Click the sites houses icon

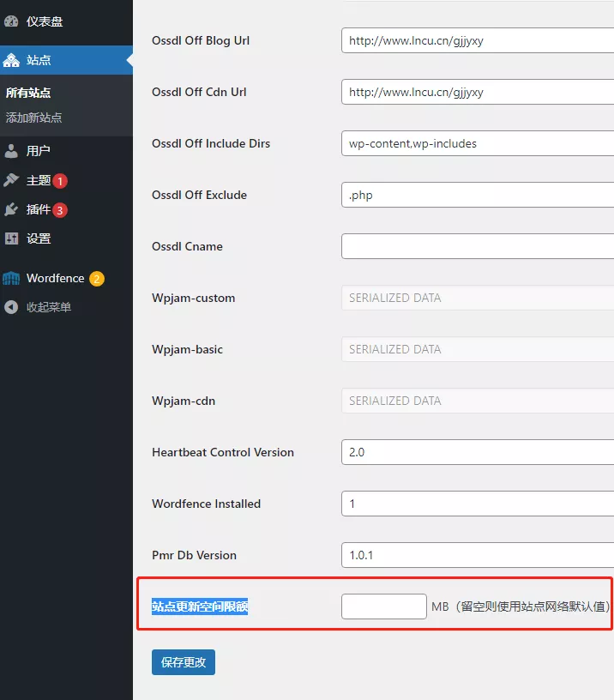coord(11,60)
